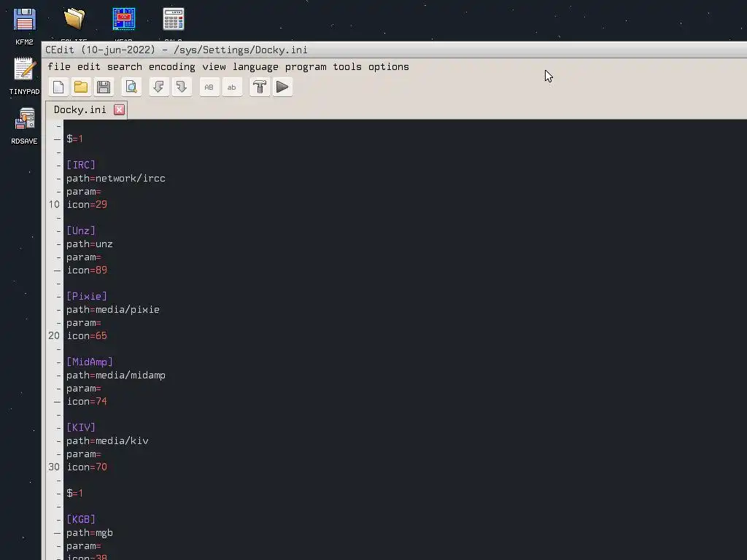Click the line path=unz
This screenshot has height=560, width=747.
click(x=90, y=244)
